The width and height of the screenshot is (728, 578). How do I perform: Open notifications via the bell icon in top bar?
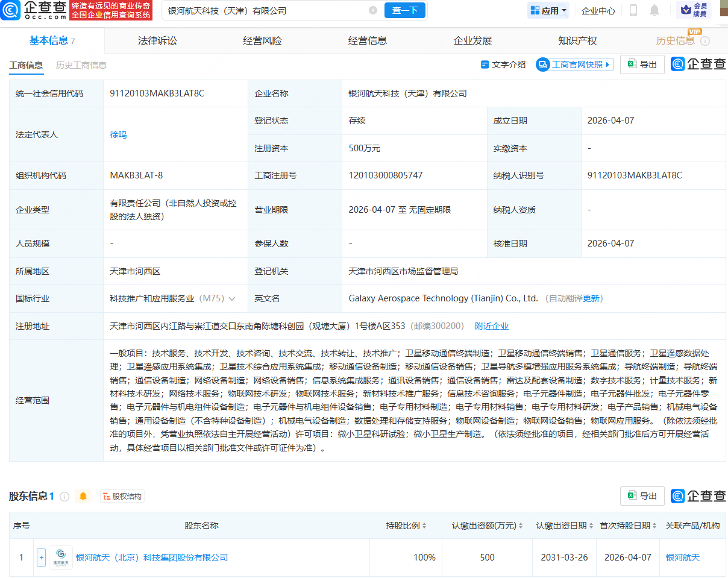tap(655, 10)
